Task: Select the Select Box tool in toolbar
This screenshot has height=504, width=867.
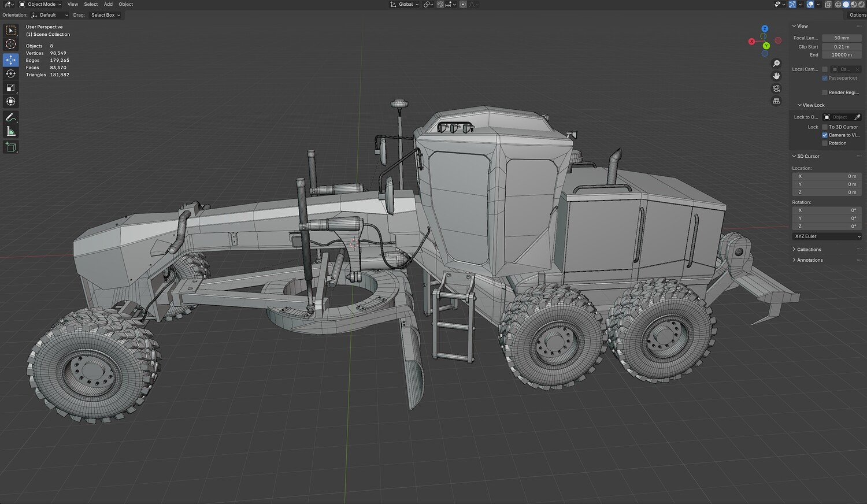Action: [11, 30]
